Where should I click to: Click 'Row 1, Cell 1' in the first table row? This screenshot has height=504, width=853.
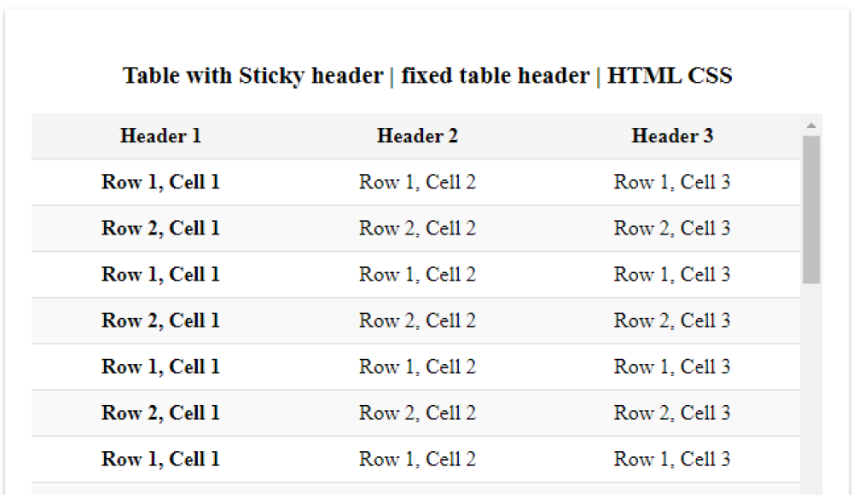(x=160, y=182)
